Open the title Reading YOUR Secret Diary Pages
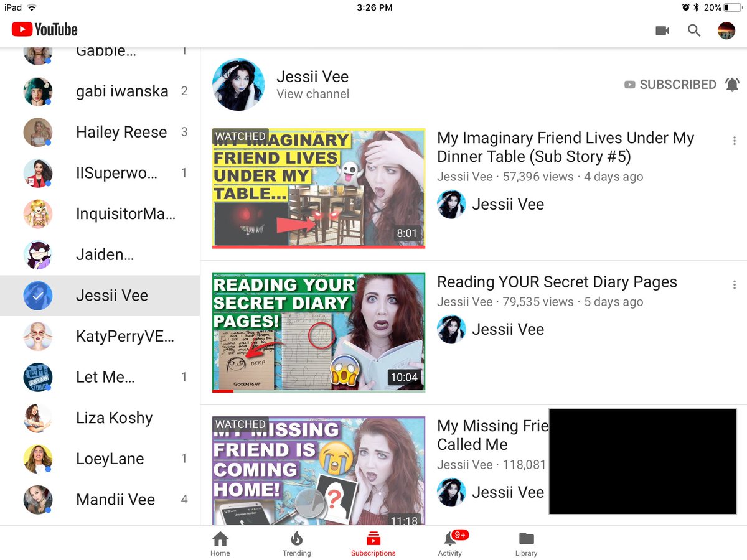This screenshot has height=560, width=747. tap(557, 282)
